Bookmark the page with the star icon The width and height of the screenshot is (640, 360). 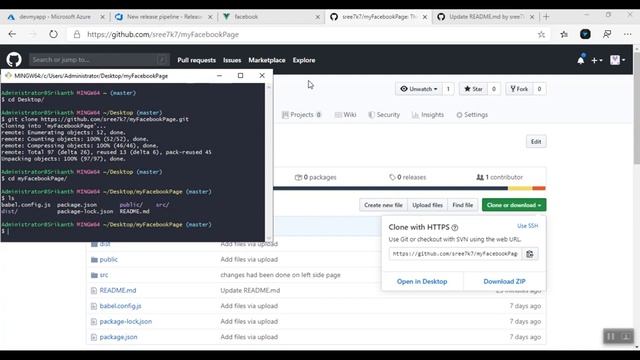(x=541, y=35)
